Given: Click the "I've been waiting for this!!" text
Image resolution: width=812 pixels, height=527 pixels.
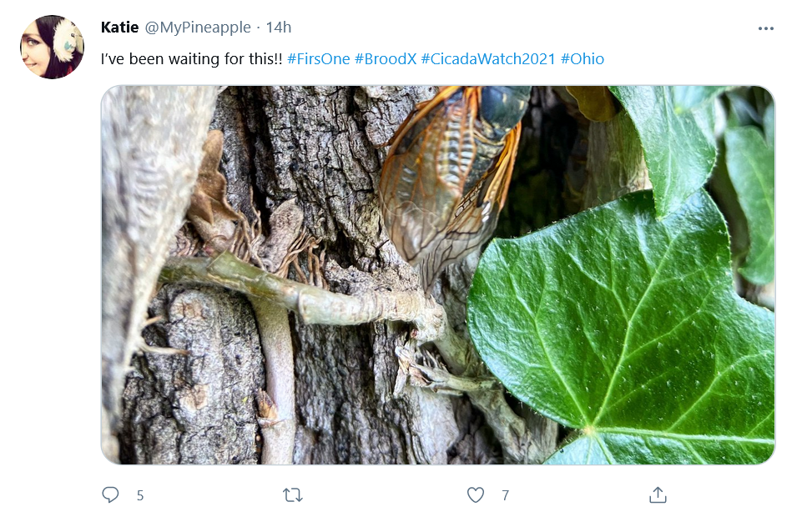Looking at the screenshot, I should pos(191,59).
